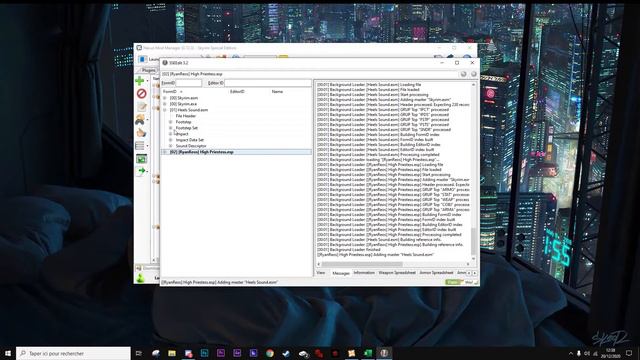640x360 pixels.
Task: Open the green Nexus Mod Manager taskbar icon
Action: [x=368, y=353]
